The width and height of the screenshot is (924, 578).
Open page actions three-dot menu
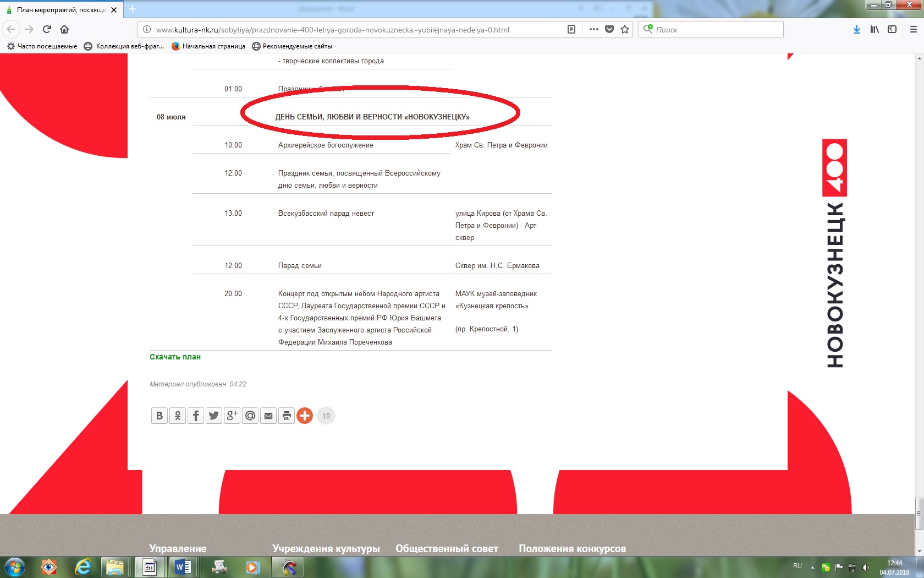click(x=593, y=29)
